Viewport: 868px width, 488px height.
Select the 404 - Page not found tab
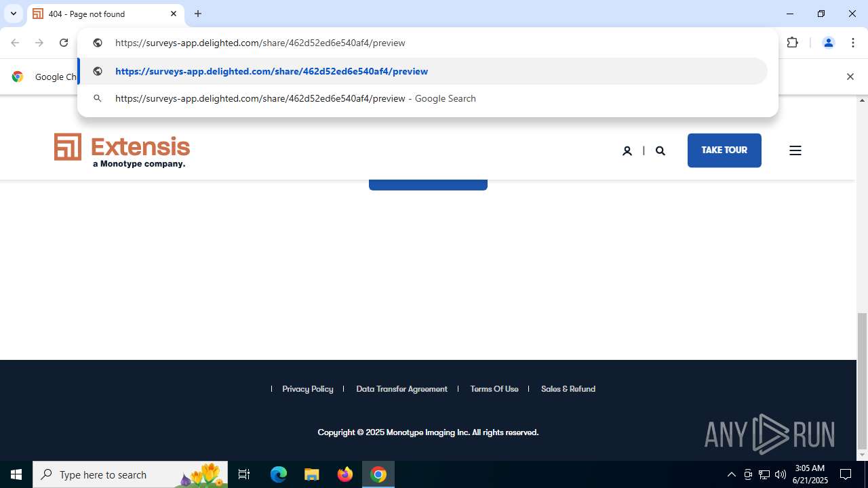105,14
